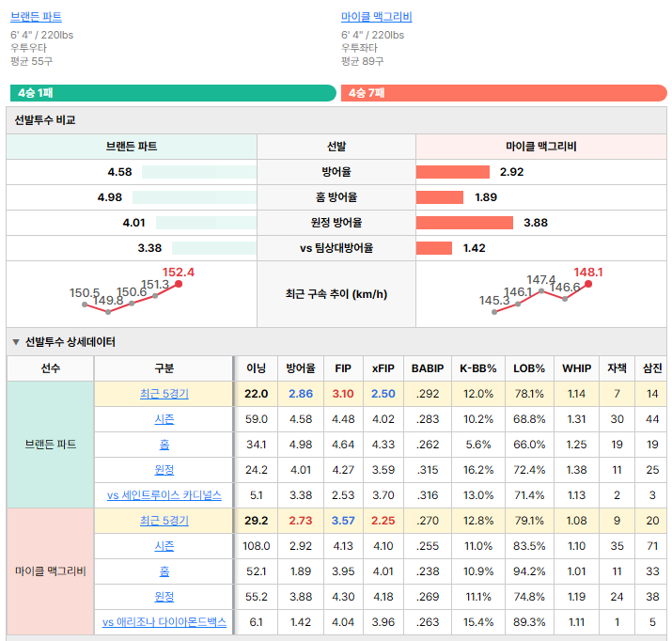
Task: Select the xFIP column header
Action: coord(383,368)
